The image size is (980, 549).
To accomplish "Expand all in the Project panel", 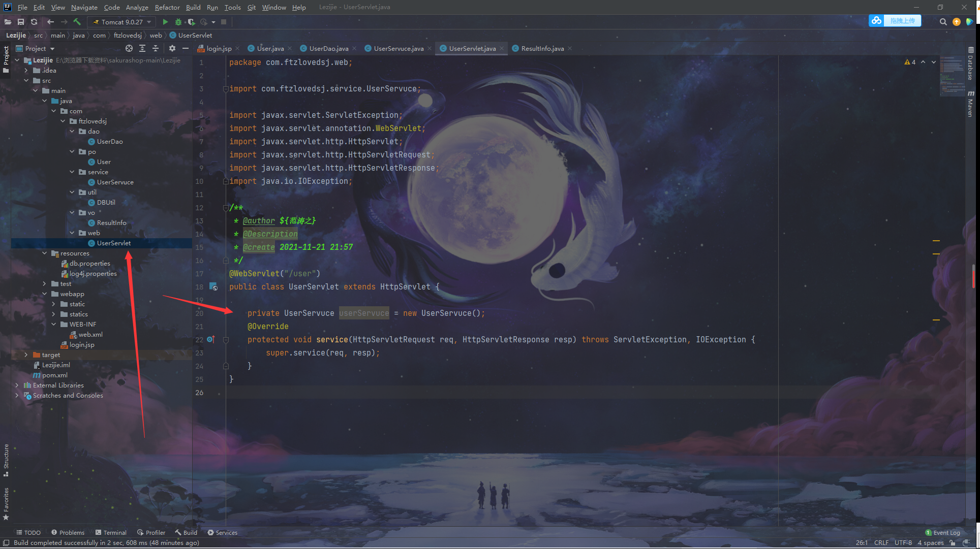I will point(142,48).
